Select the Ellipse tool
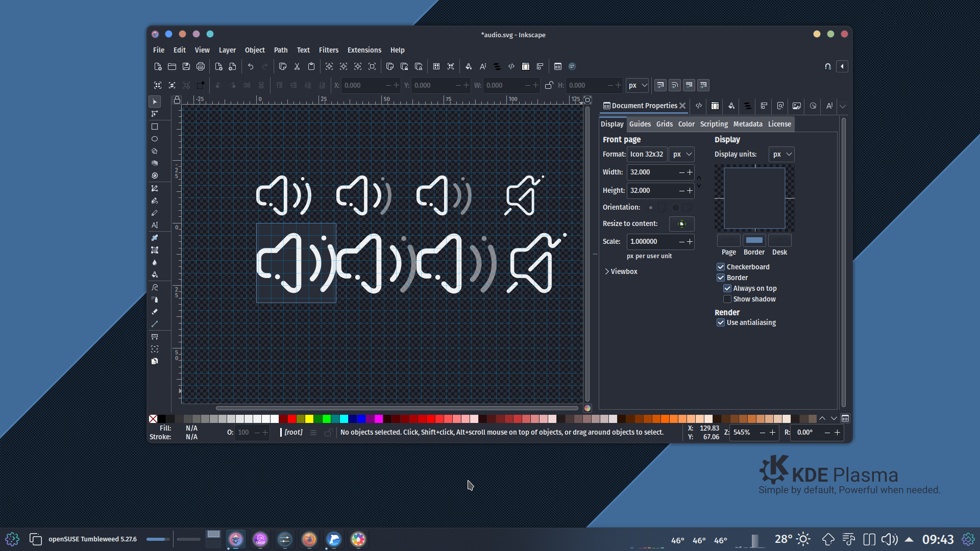980x551 pixels. click(x=155, y=139)
